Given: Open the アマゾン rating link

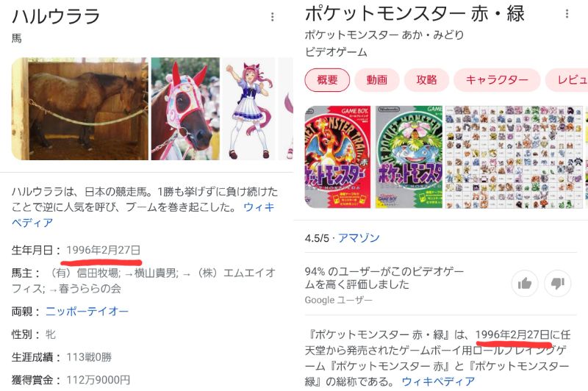Looking at the screenshot, I should click(x=359, y=238).
